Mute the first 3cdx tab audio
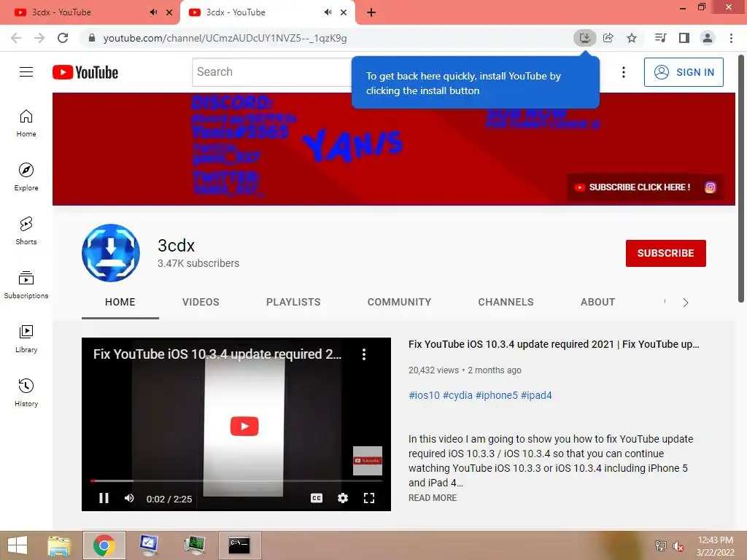Image resolution: width=747 pixels, height=560 pixels. coord(153,12)
